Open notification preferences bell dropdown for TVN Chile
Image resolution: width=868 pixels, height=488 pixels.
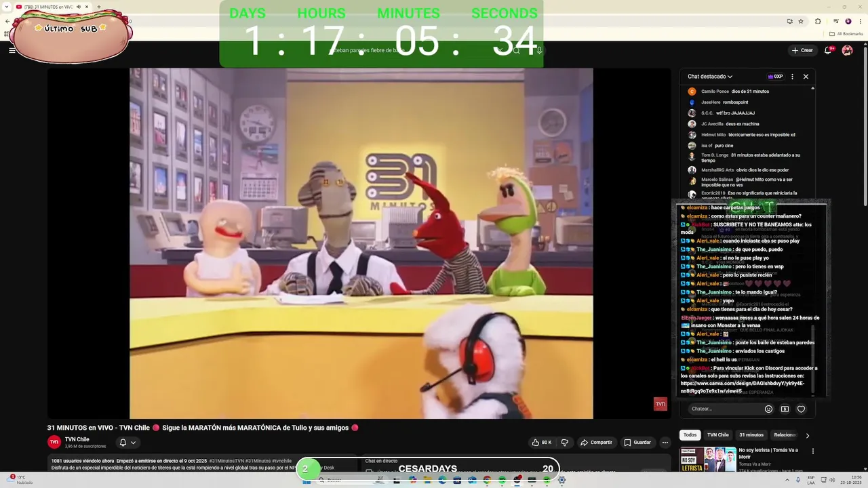127,443
